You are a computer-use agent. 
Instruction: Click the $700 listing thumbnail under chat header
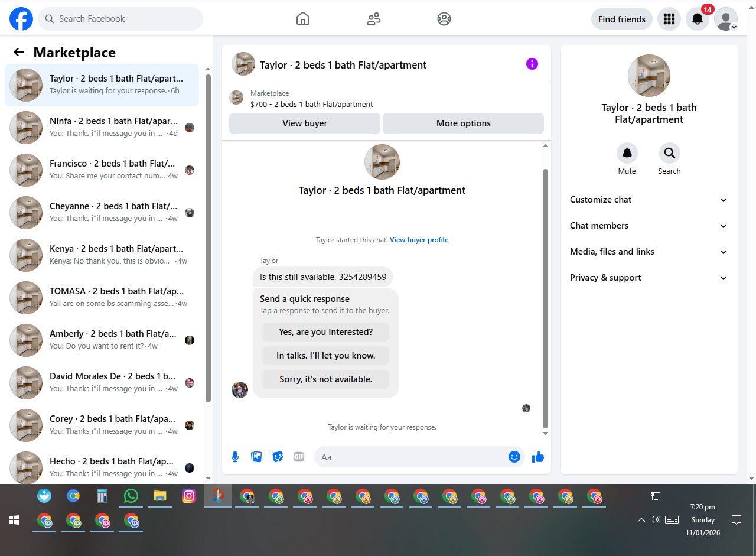(x=236, y=98)
